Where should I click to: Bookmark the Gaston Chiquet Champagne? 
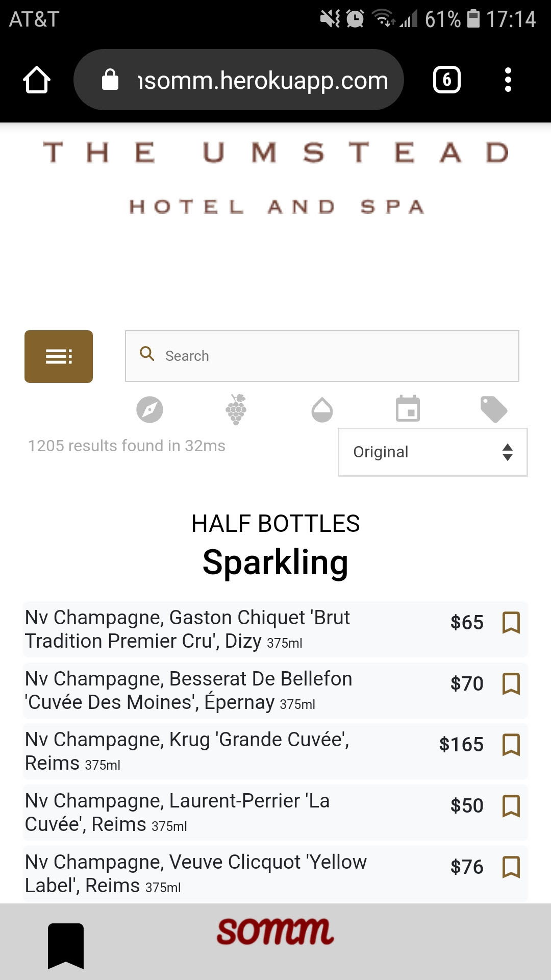click(511, 623)
